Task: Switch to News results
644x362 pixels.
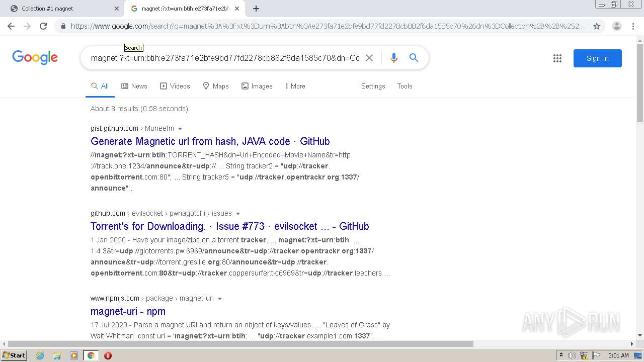Action: (134, 86)
